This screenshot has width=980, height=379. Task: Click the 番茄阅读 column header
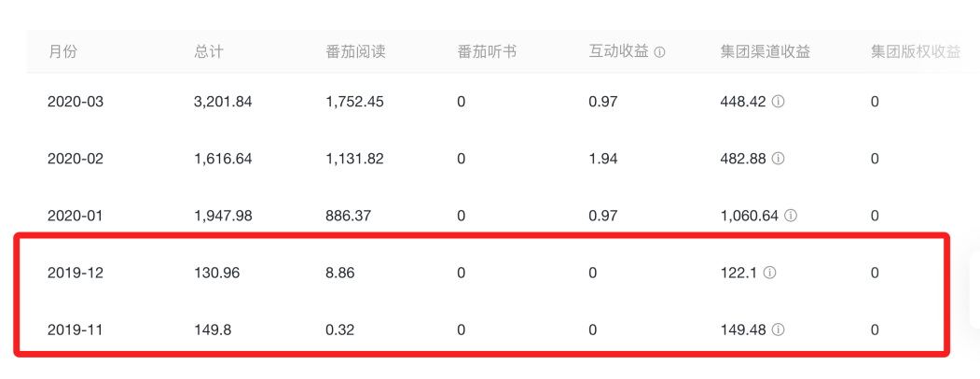pyautogui.click(x=355, y=52)
